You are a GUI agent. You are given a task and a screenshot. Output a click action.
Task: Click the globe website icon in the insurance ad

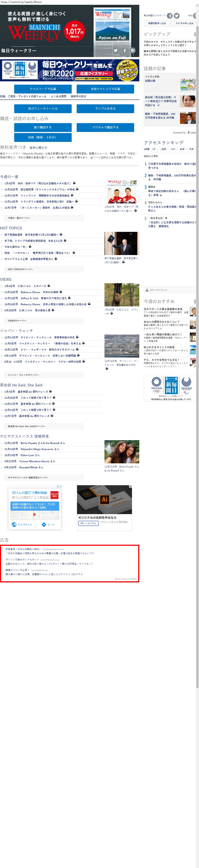[14, 525]
